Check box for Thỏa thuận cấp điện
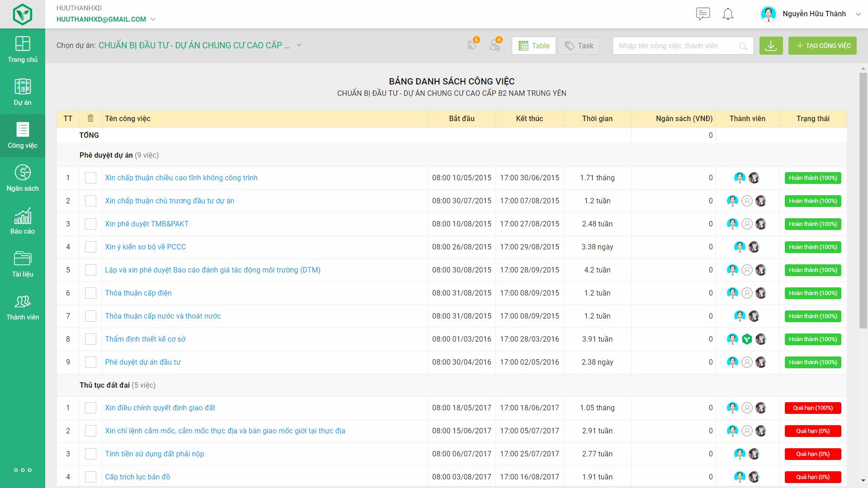This screenshot has height=488, width=868. click(90, 293)
